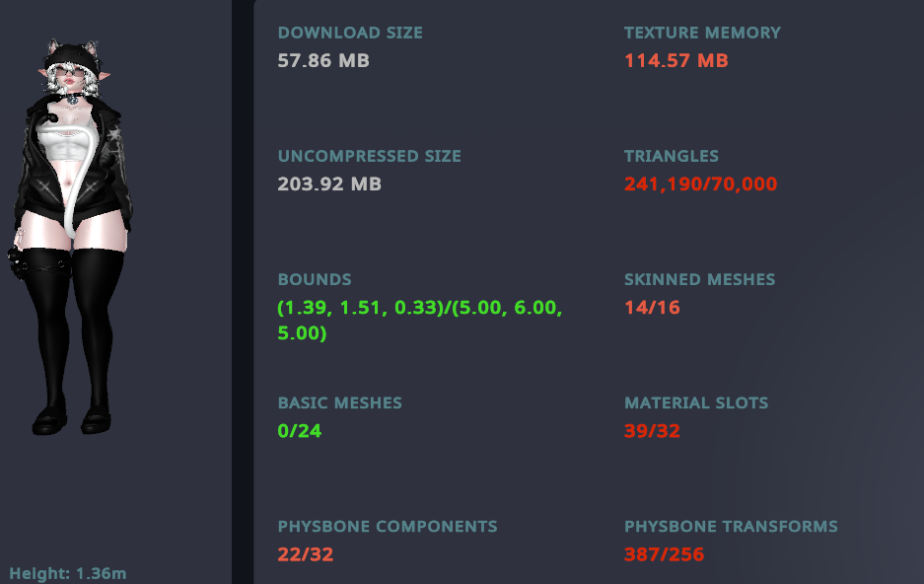Click the 57.86 MB download size value

pyautogui.click(x=323, y=61)
